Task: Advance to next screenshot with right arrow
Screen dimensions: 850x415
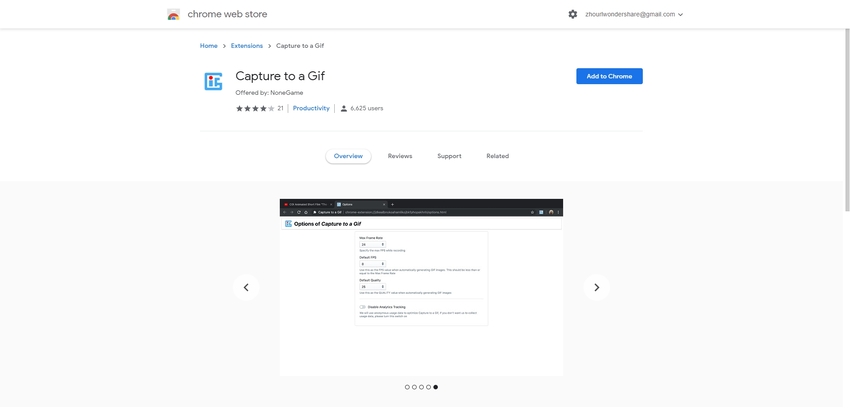Action: (597, 287)
